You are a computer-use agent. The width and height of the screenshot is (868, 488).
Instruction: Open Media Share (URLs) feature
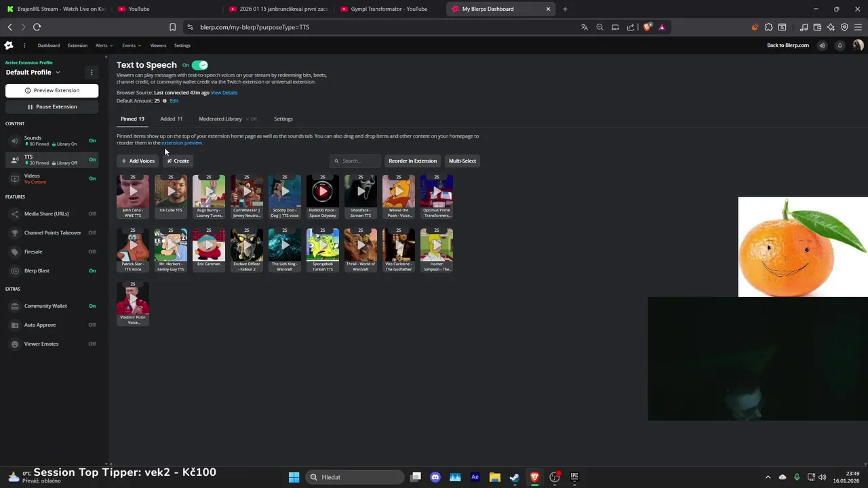52,213
